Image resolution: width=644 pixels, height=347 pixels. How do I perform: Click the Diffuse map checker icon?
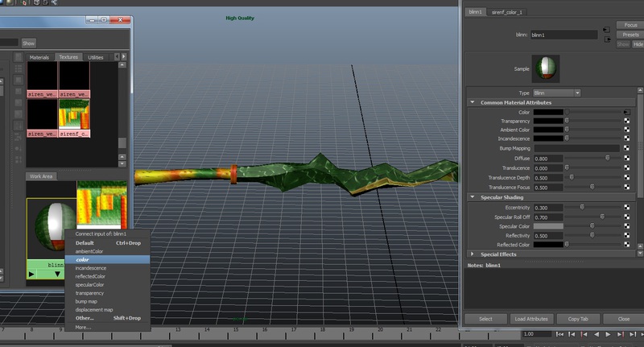pyautogui.click(x=627, y=158)
